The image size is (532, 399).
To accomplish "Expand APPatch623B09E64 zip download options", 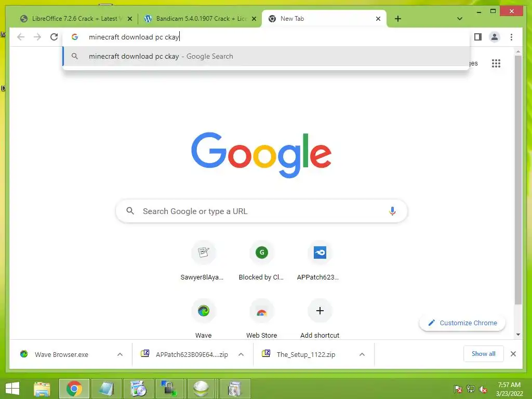I will (241, 354).
